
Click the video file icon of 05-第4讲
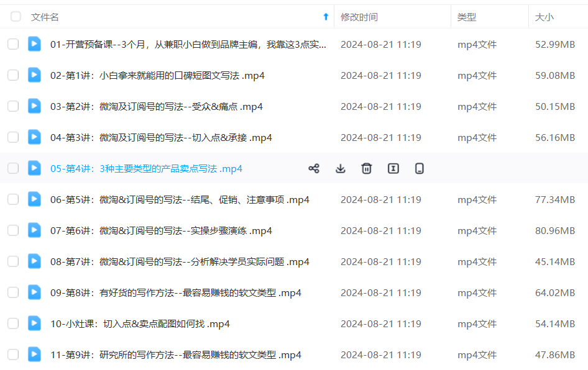(x=34, y=168)
